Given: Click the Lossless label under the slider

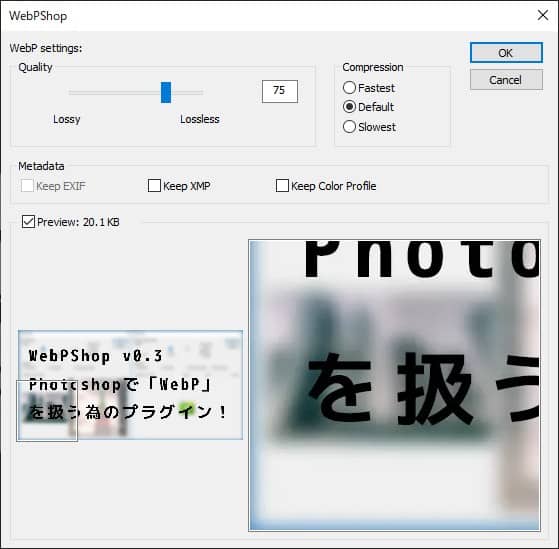Looking at the screenshot, I should [200, 119].
